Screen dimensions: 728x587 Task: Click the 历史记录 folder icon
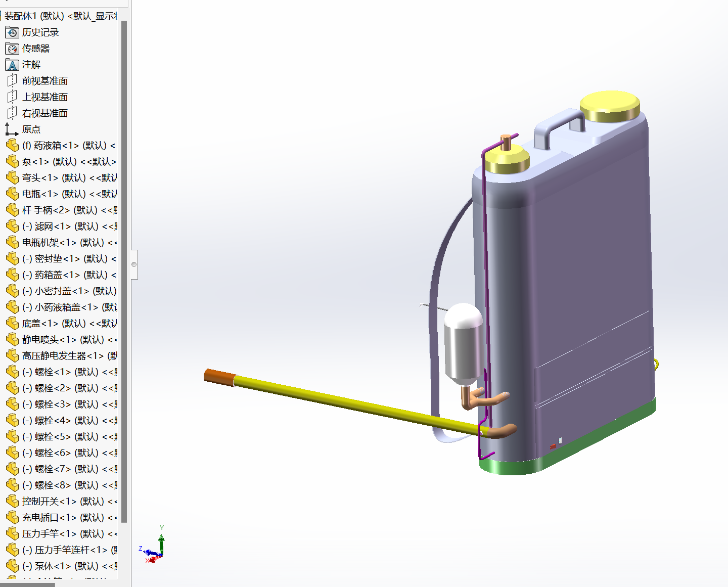click(12, 32)
